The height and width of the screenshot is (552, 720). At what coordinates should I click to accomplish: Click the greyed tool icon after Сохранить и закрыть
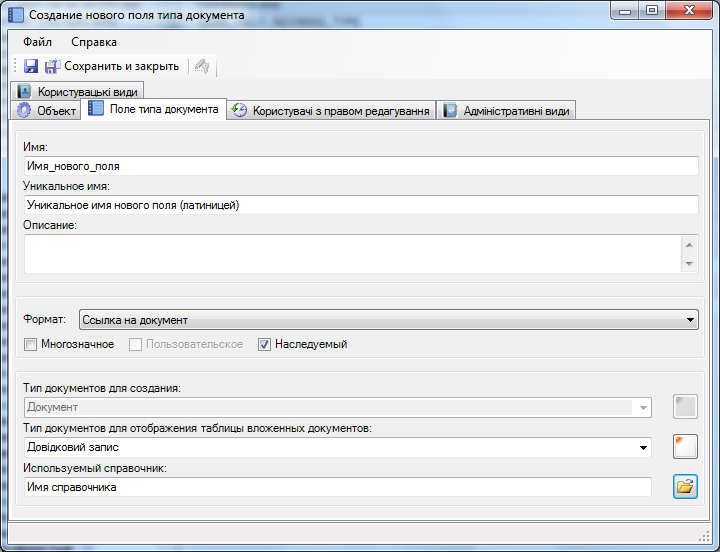tap(202, 66)
